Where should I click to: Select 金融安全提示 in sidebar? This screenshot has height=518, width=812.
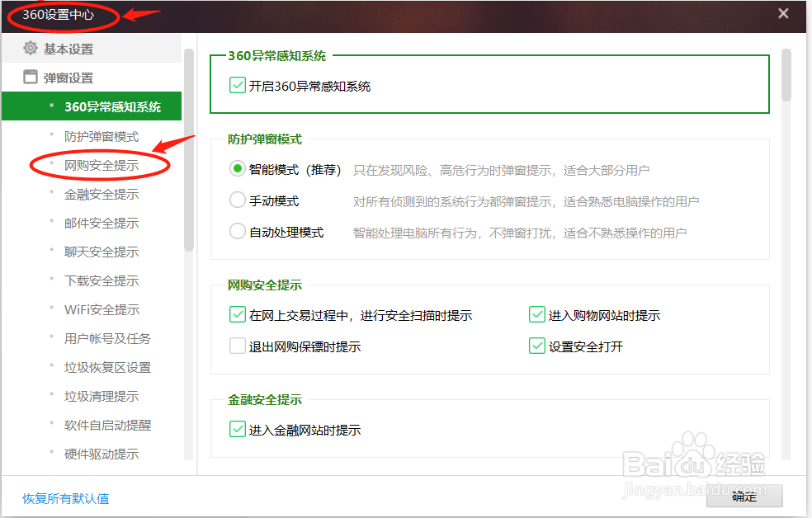click(x=101, y=195)
